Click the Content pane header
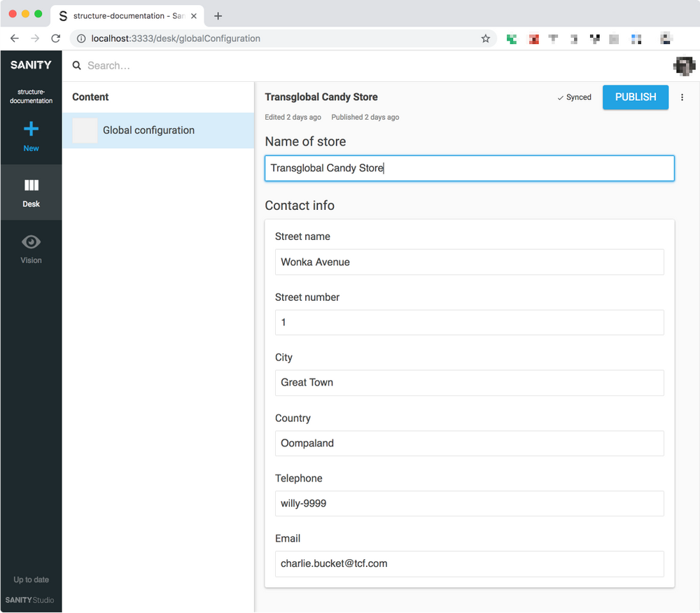The image size is (700, 613). point(90,97)
